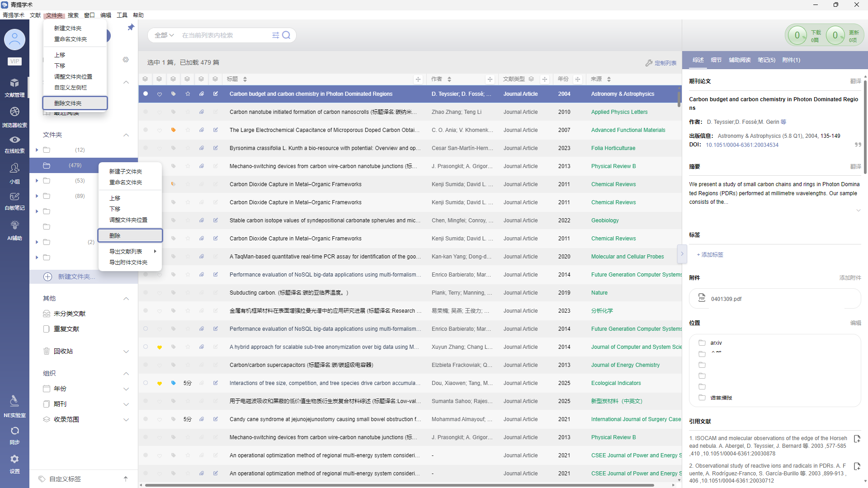The height and width of the screenshot is (488, 868).
Task: Click the search magnifier icon
Action: [286, 35]
